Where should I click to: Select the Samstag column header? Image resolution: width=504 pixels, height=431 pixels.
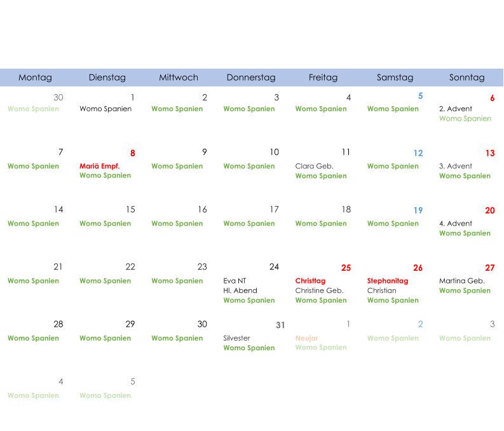coord(395,78)
